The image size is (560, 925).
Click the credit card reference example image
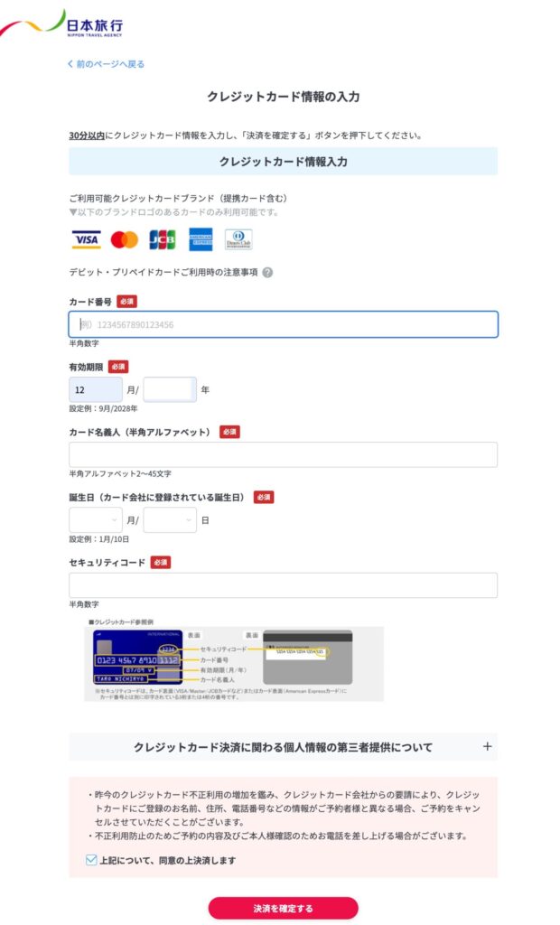(234, 660)
